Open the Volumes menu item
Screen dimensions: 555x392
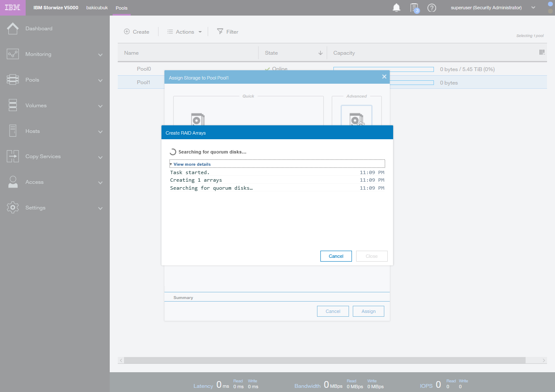pyautogui.click(x=36, y=106)
